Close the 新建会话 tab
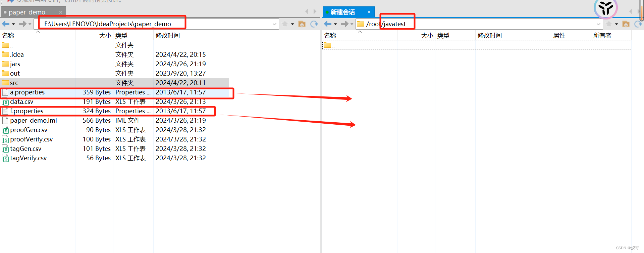644x253 pixels. coord(369,12)
